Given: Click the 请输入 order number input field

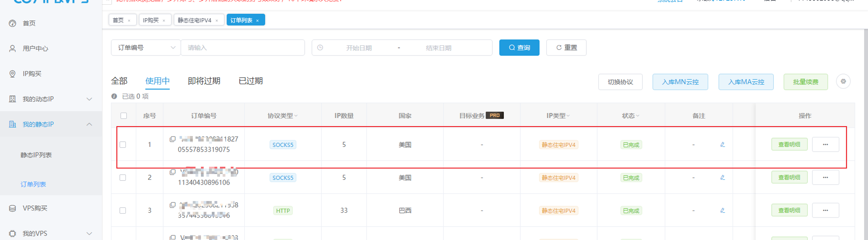Looking at the screenshot, I should 243,48.
